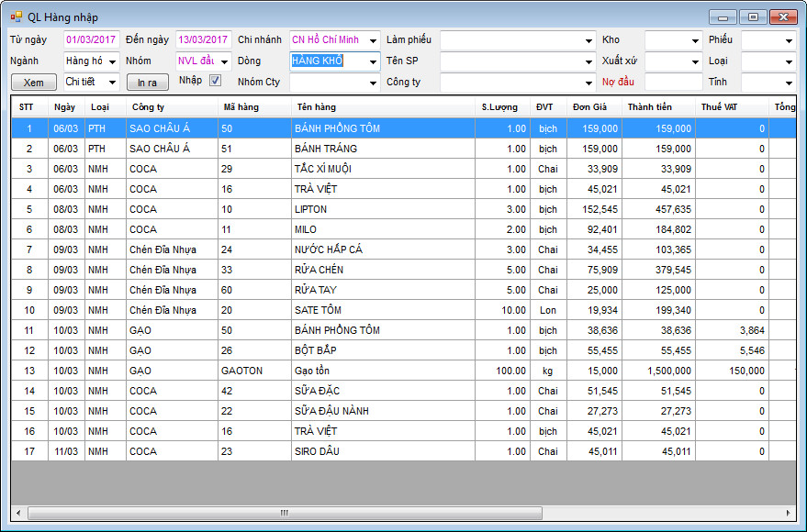Click the GAOTON item code
The height and width of the screenshot is (532, 807).
pyautogui.click(x=254, y=371)
